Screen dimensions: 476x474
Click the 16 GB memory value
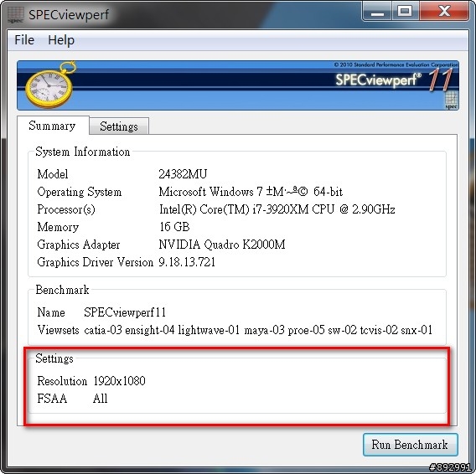(x=174, y=227)
